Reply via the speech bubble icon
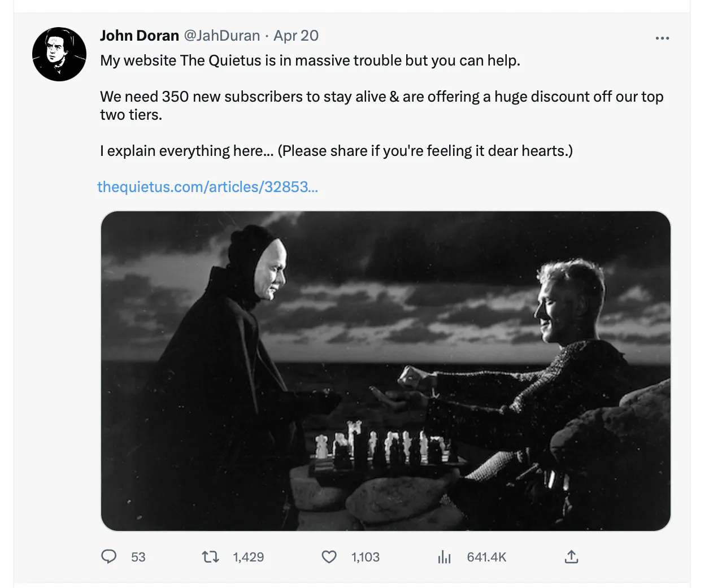This screenshot has width=709, height=588. click(109, 557)
